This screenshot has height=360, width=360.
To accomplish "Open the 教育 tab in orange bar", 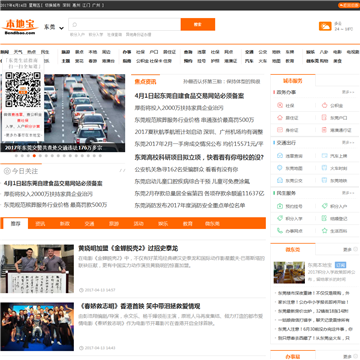I will [x=188, y=224].
